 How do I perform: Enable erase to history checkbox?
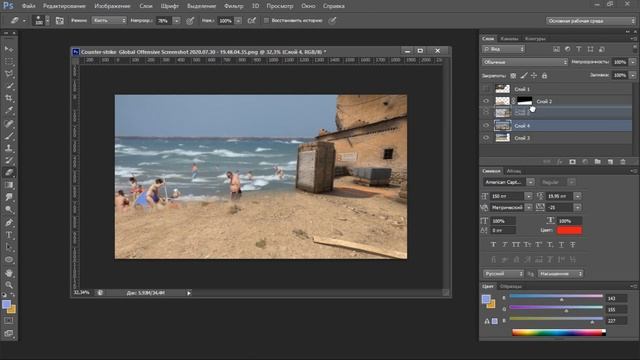(x=266, y=20)
